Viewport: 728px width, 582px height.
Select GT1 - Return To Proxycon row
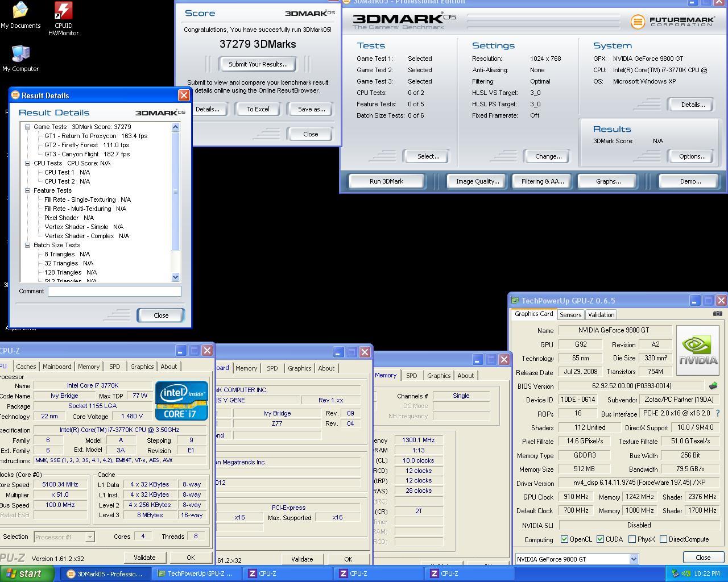pos(96,136)
